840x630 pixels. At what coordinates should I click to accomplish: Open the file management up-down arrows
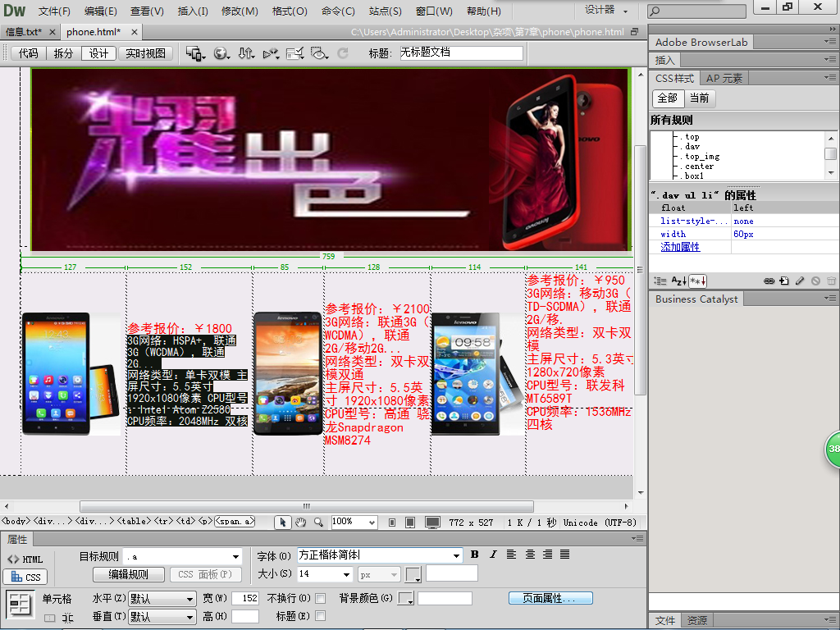(x=246, y=53)
